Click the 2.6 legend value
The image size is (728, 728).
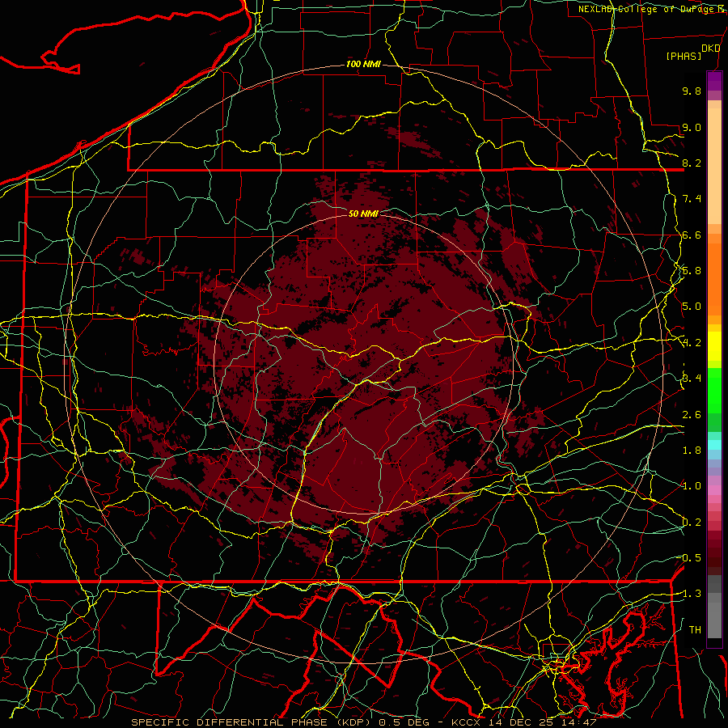[692, 415]
